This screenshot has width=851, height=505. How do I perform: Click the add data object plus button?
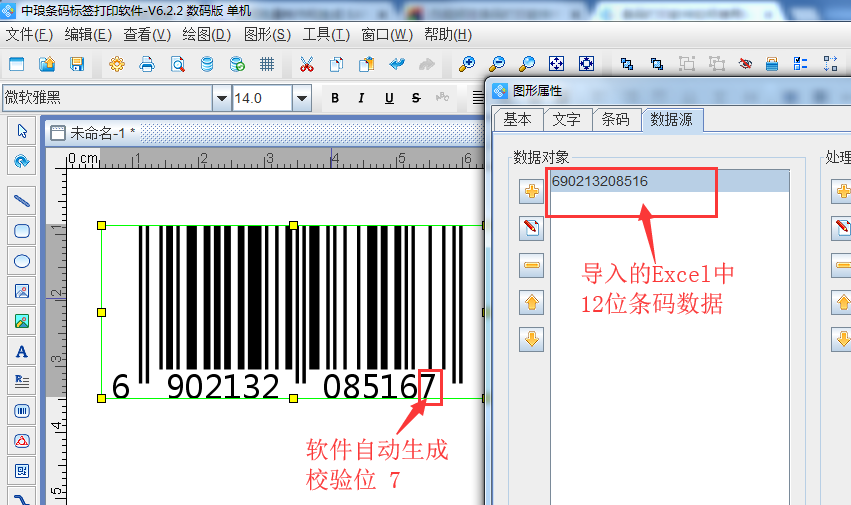532,192
